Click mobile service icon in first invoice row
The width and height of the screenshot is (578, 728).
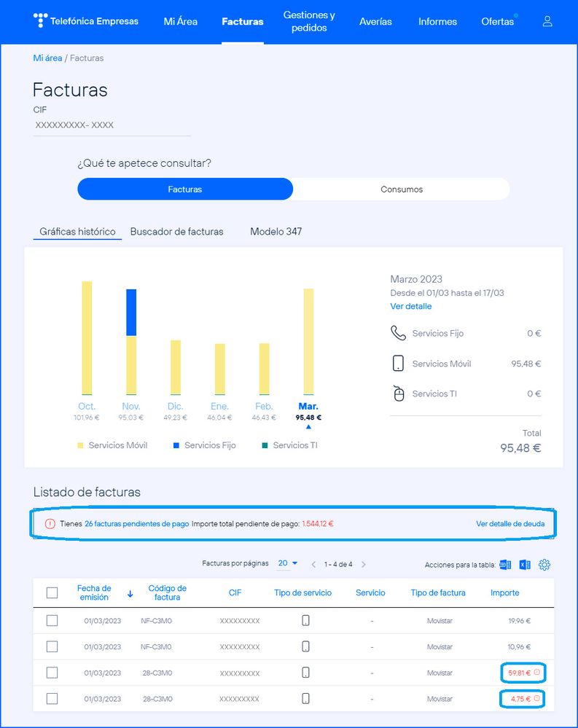click(x=305, y=621)
